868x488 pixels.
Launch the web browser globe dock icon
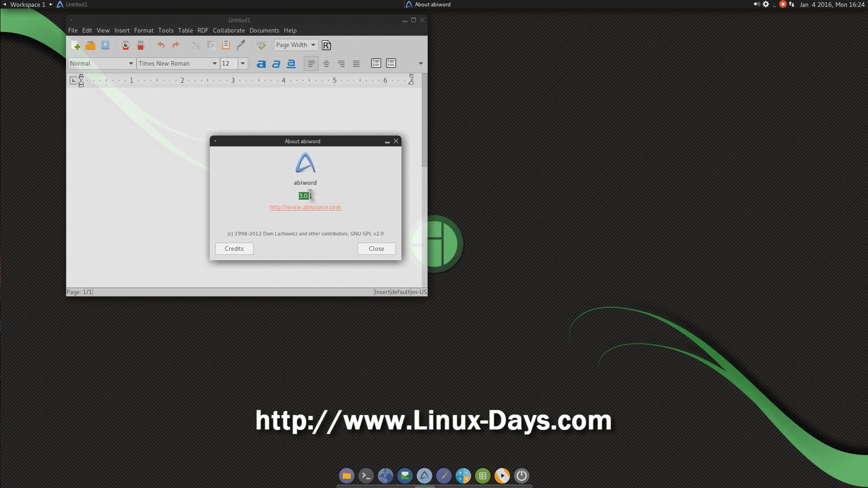[x=386, y=475]
